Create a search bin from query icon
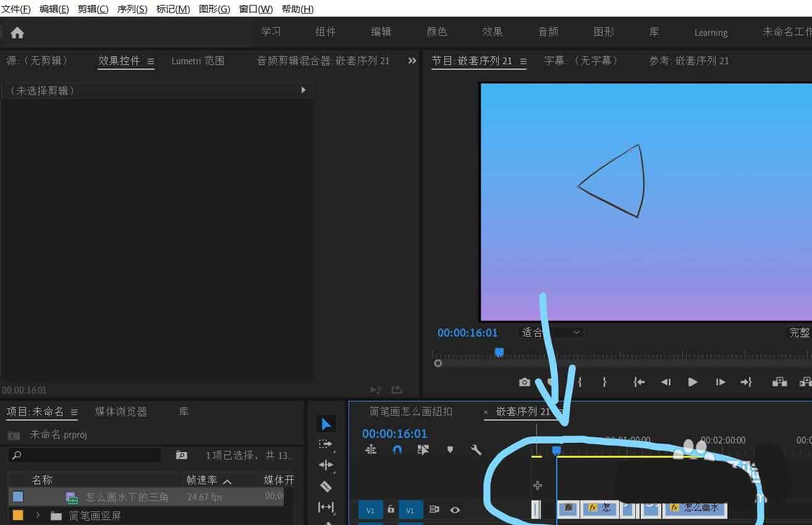 click(181, 455)
